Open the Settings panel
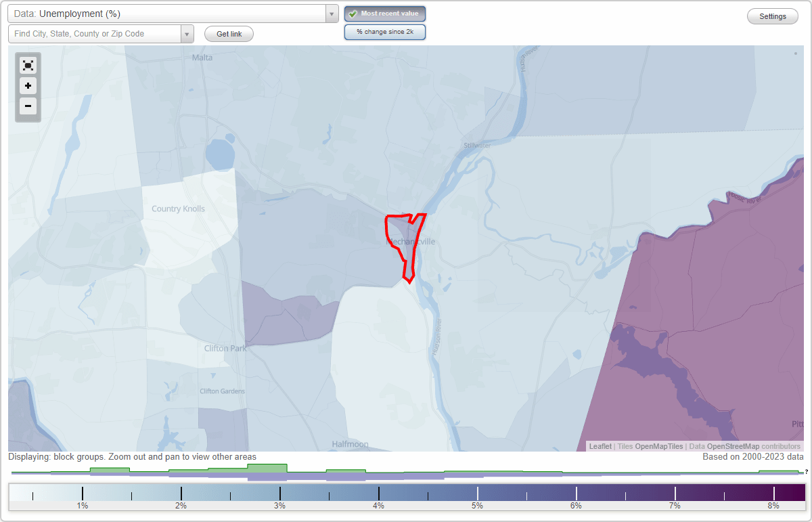Screen dimensions: 812x522 772,16
